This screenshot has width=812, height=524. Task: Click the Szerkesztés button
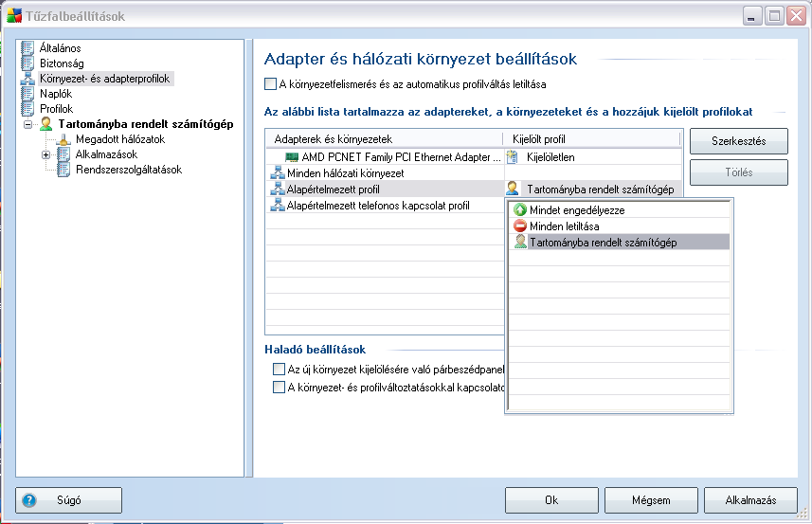coord(739,141)
